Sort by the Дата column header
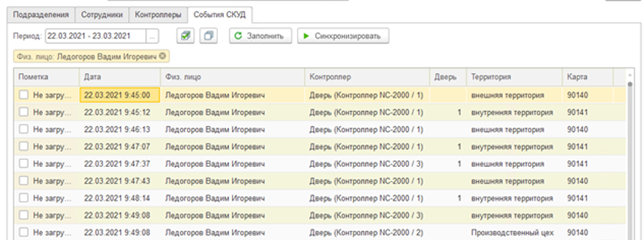 point(120,77)
